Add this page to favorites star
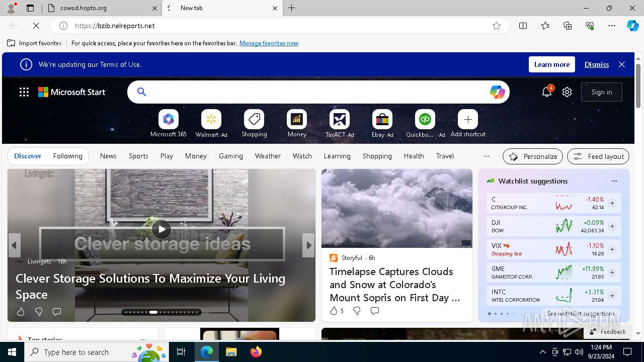This screenshot has height=362, width=644. [497, 26]
